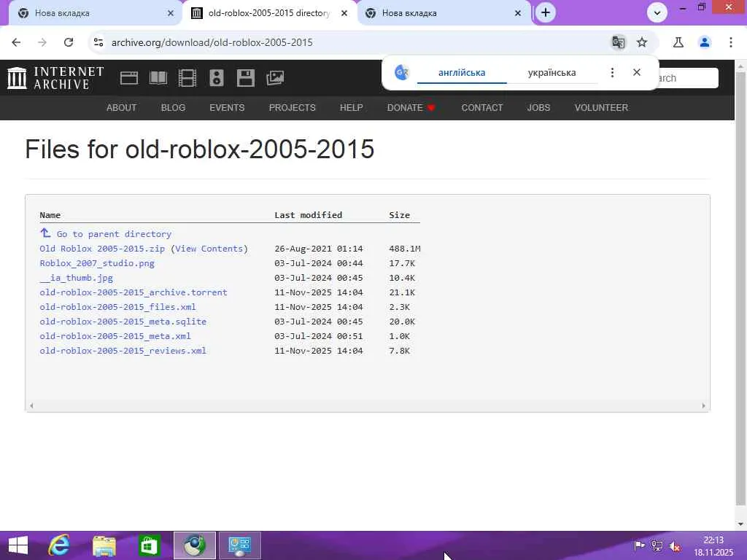Open old-roblox-2005-2015_meta.sqlite

pos(123,322)
